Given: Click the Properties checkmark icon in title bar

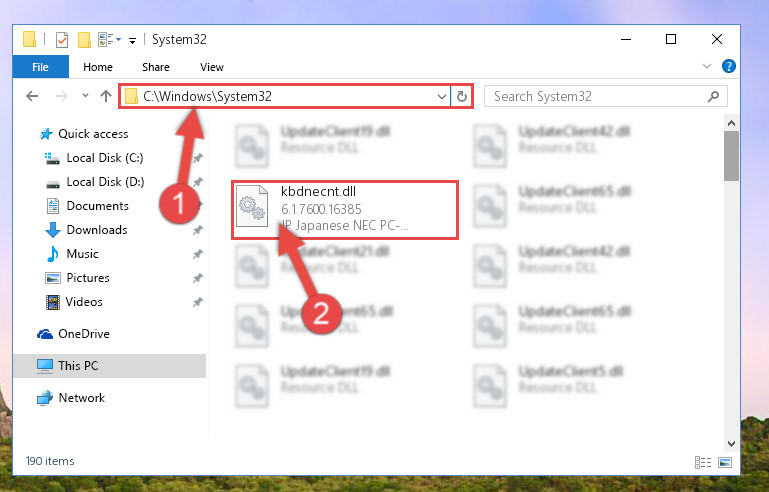Looking at the screenshot, I should [62, 40].
